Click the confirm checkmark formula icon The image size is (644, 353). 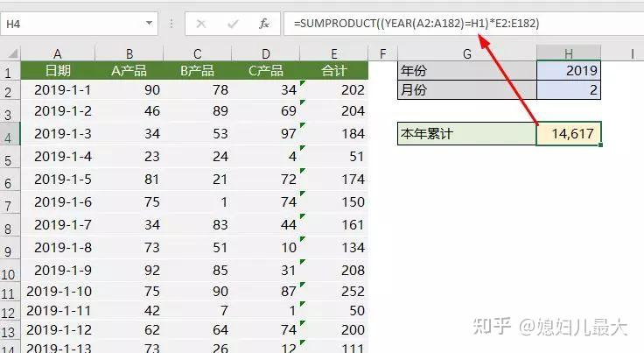coord(233,24)
